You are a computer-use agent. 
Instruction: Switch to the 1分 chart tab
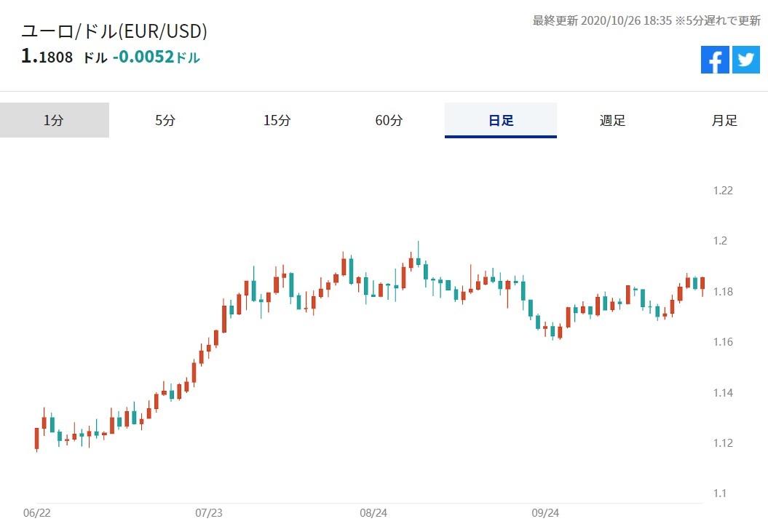click(x=54, y=121)
